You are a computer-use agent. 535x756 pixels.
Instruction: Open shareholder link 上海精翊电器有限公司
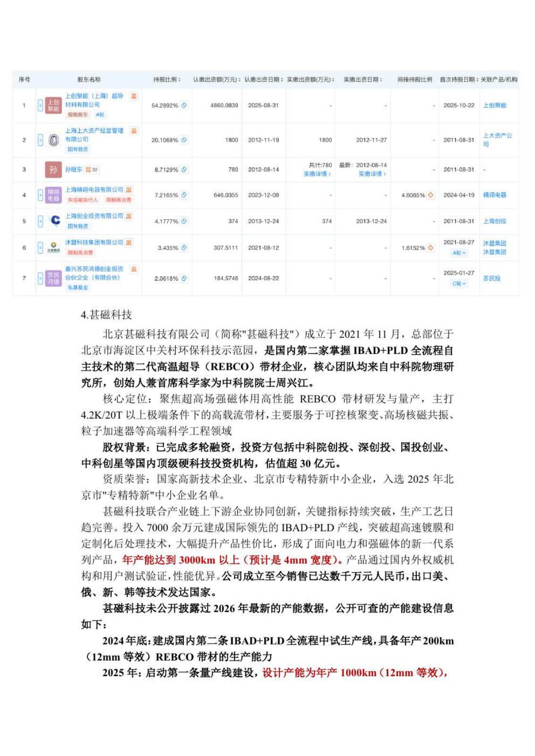pyautogui.click(x=94, y=190)
